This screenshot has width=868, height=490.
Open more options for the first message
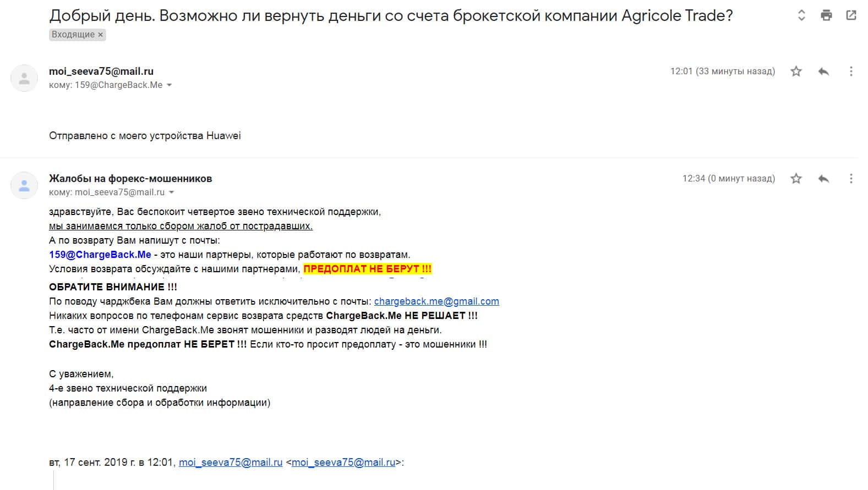pyautogui.click(x=851, y=71)
